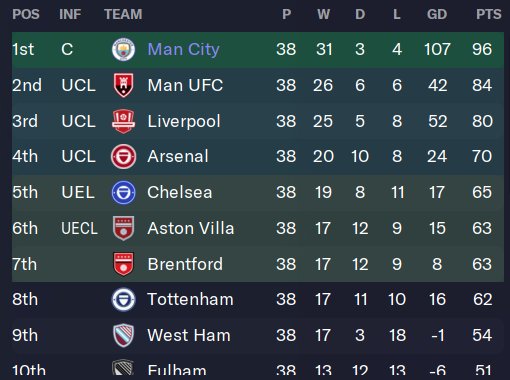The image size is (510, 380).
Task: Click the Chelsea blue club badge
Action: coord(123,193)
